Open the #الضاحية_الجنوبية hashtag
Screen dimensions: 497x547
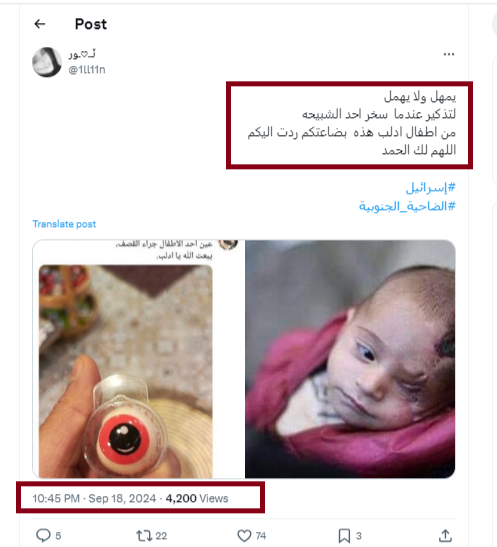click(x=407, y=206)
